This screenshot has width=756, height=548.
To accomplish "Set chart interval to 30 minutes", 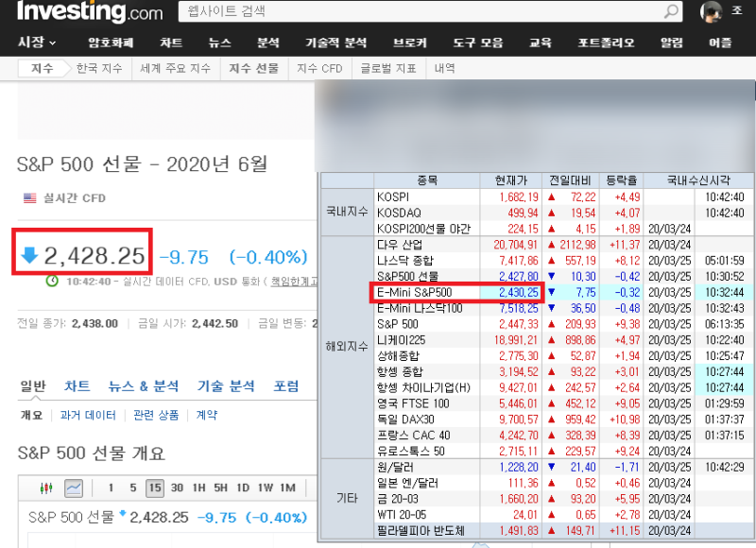I will pyautogui.click(x=177, y=488).
